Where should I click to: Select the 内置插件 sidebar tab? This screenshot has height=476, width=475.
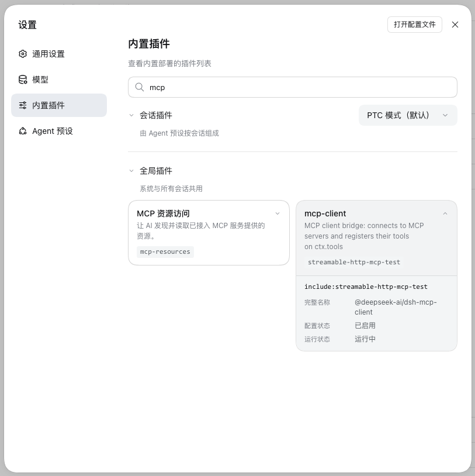pos(59,105)
